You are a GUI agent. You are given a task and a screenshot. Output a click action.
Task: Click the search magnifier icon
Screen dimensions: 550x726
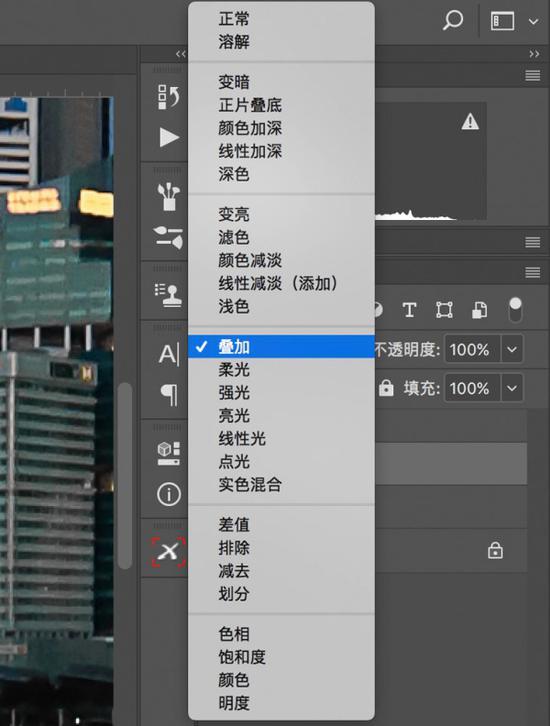point(452,21)
